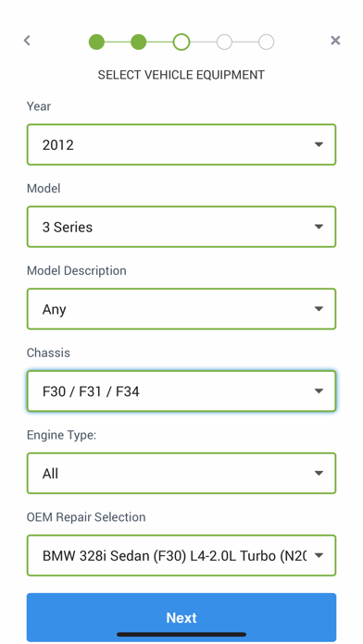Click the BMW 328i Sedan repair selection text
This screenshot has height=644, width=363.
[174, 556]
